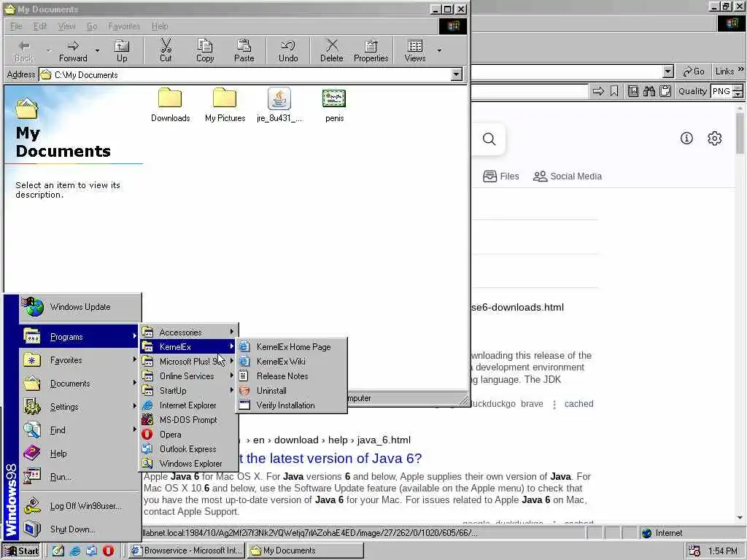Open the latest version of Java 6 link
Viewport: 747px width, 560px height.
(330, 458)
